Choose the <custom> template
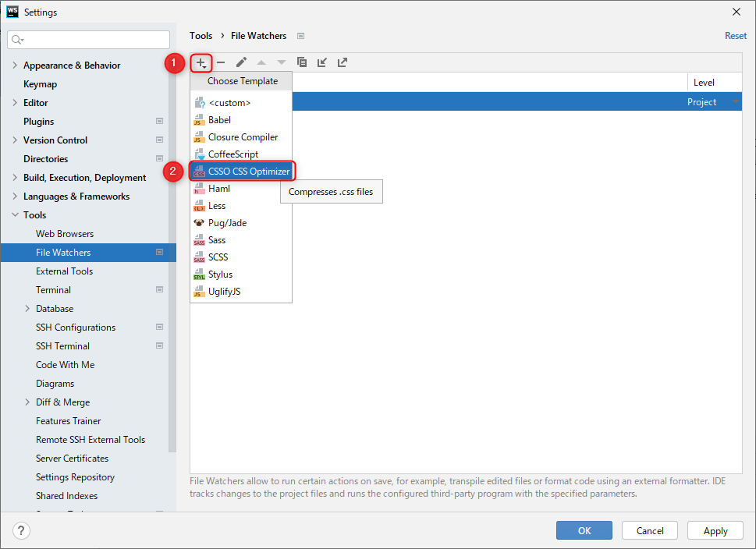Screen dimensions: 756x549 point(241,103)
